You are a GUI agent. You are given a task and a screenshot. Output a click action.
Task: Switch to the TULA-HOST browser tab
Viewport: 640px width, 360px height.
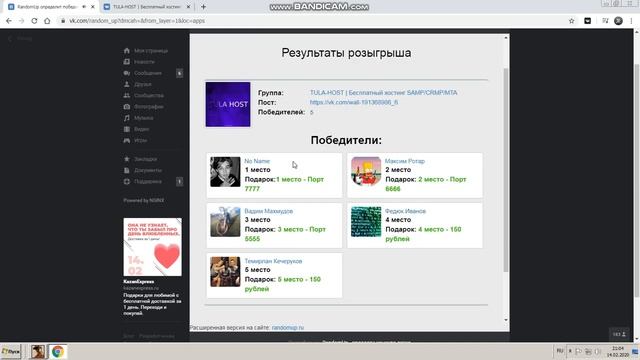tap(147, 7)
